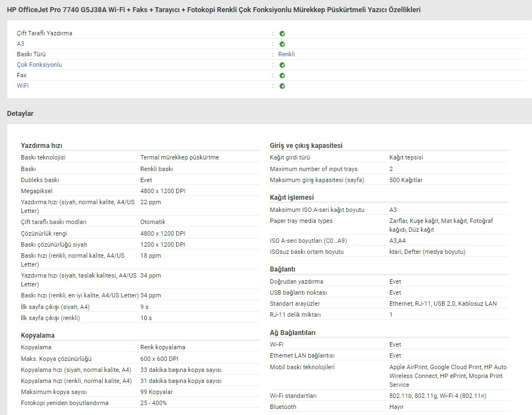The image size is (532, 415).
Task: Click the Maks. Kopya çözünürlüğü label
Action: [56, 359]
